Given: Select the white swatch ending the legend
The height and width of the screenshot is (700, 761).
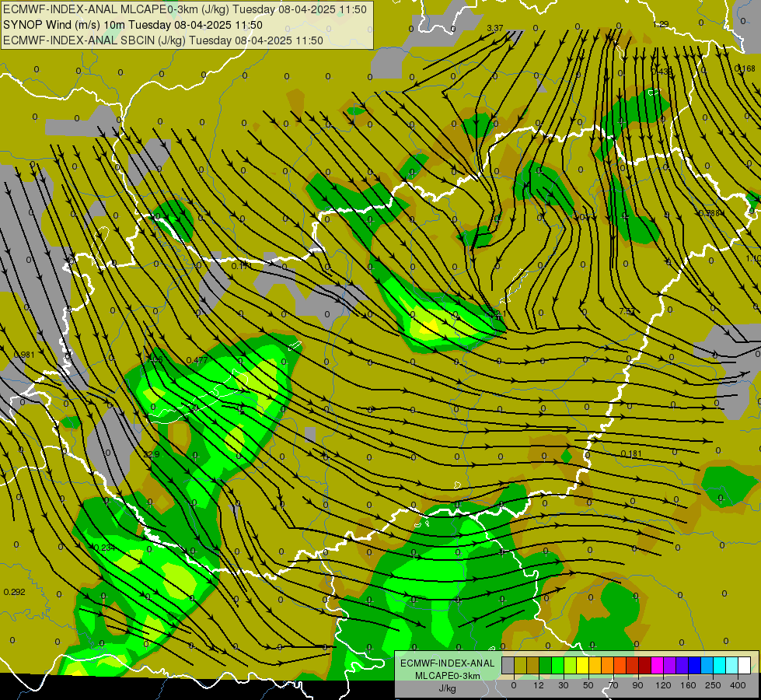Looking at the screenshot, I should (x=745, y=665).
